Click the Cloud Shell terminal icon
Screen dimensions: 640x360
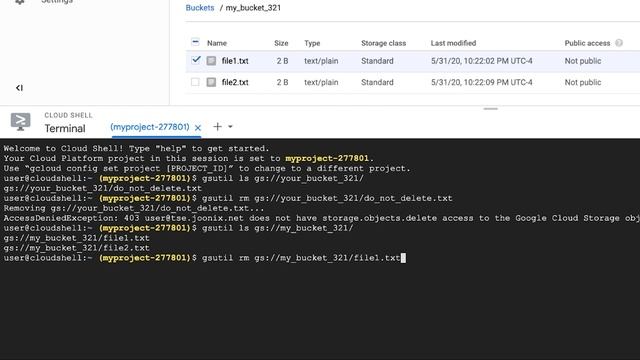click(x=20, y=122)
